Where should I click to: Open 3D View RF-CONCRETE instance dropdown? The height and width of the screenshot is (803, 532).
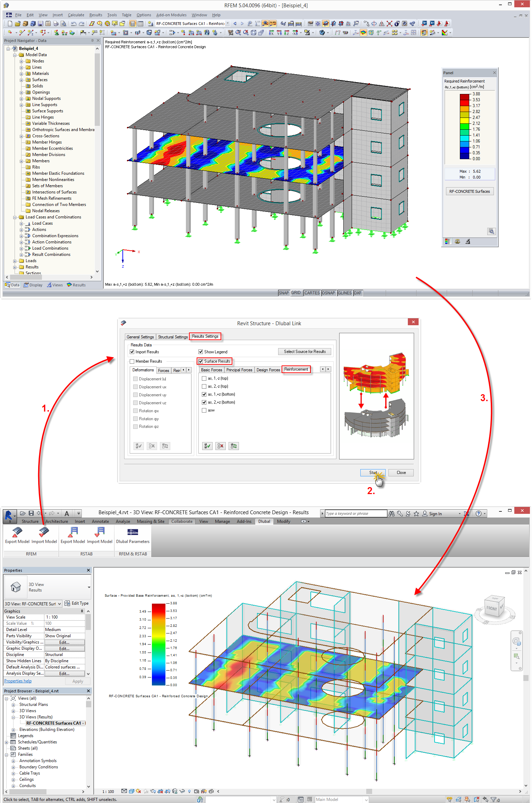point(60,604)
